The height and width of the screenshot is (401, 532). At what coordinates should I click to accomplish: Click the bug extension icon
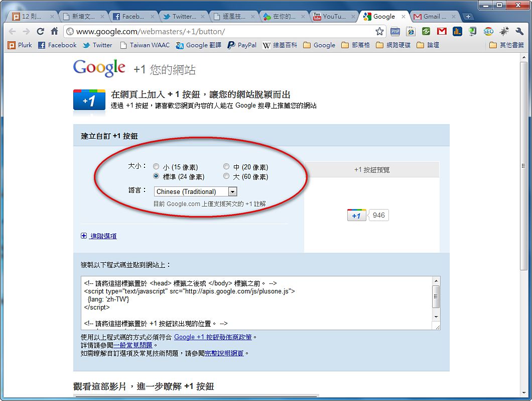click(504, 32)
